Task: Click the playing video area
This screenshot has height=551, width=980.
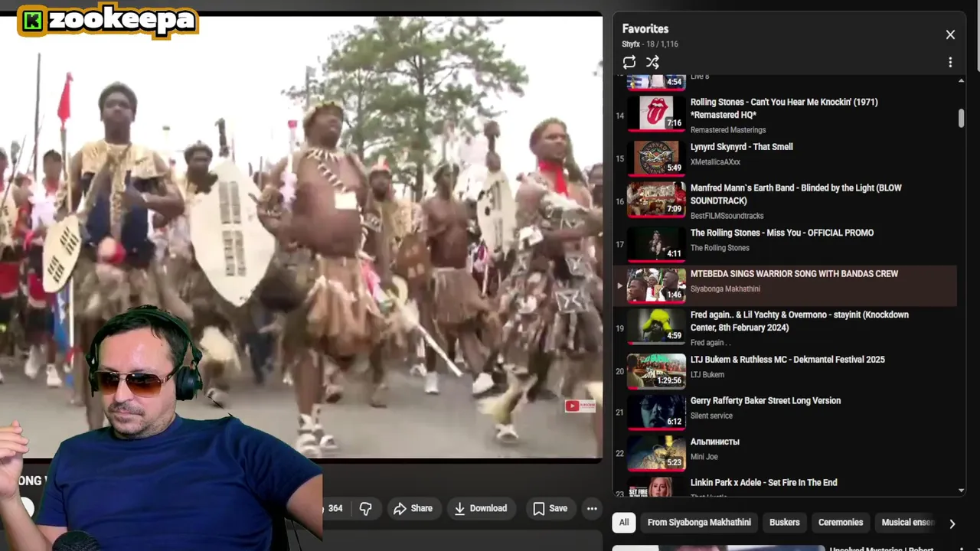Action: 302,236
